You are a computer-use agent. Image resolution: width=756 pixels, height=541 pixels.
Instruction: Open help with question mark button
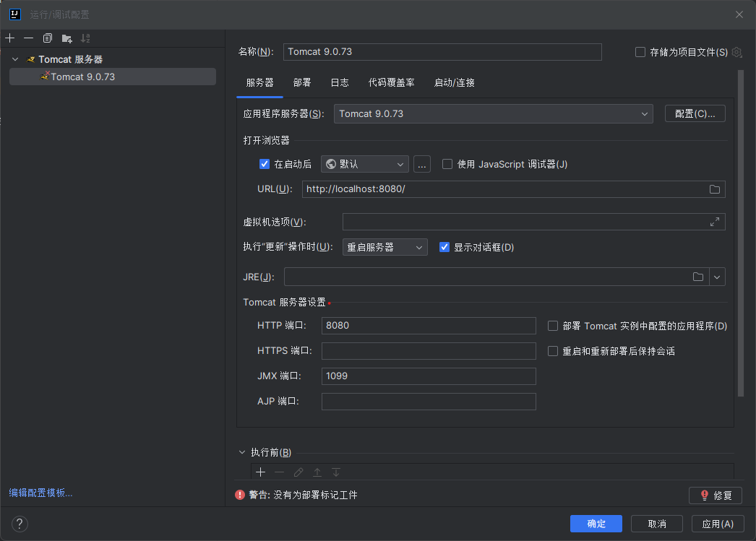(x=20, y=524)
